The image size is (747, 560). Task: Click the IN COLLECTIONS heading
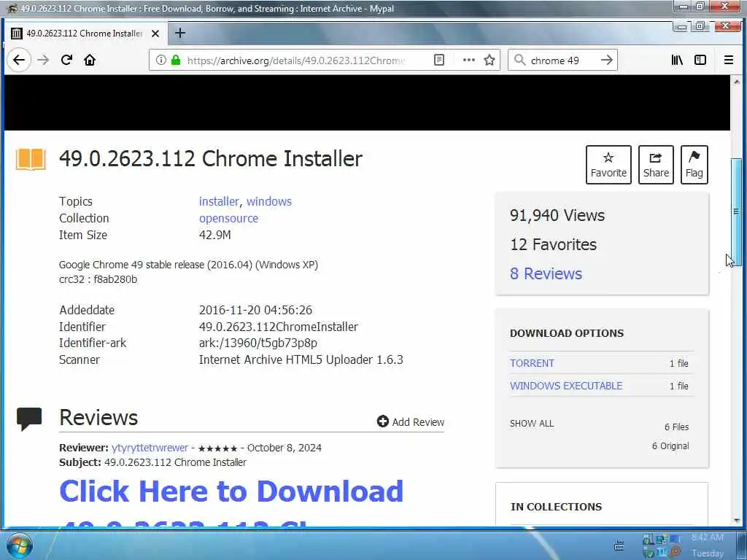(x=556, y=507)
